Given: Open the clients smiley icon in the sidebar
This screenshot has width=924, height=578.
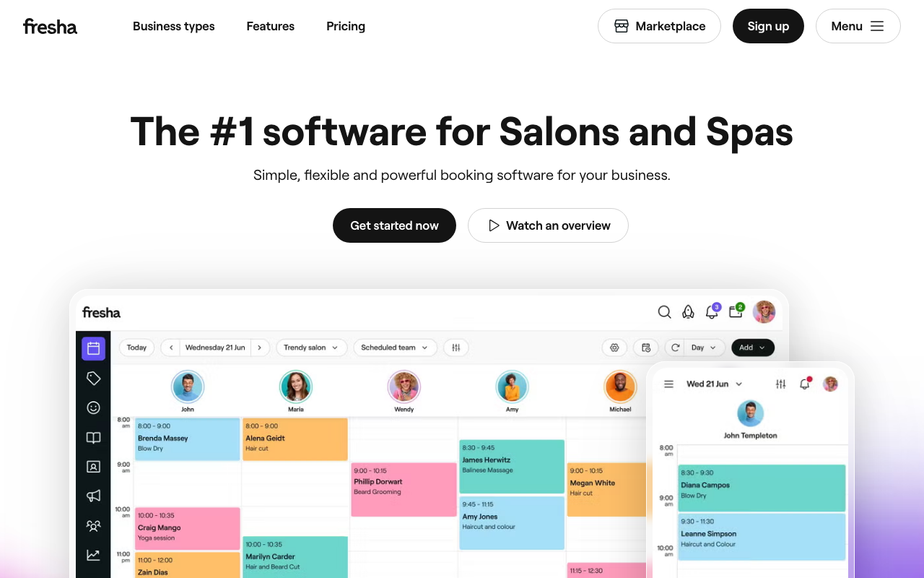Looking at the screenshot, I should pos(93,407).
